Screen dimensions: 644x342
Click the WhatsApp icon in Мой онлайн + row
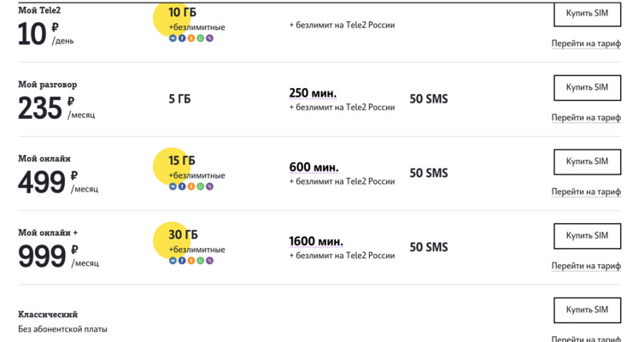[201, 261]
